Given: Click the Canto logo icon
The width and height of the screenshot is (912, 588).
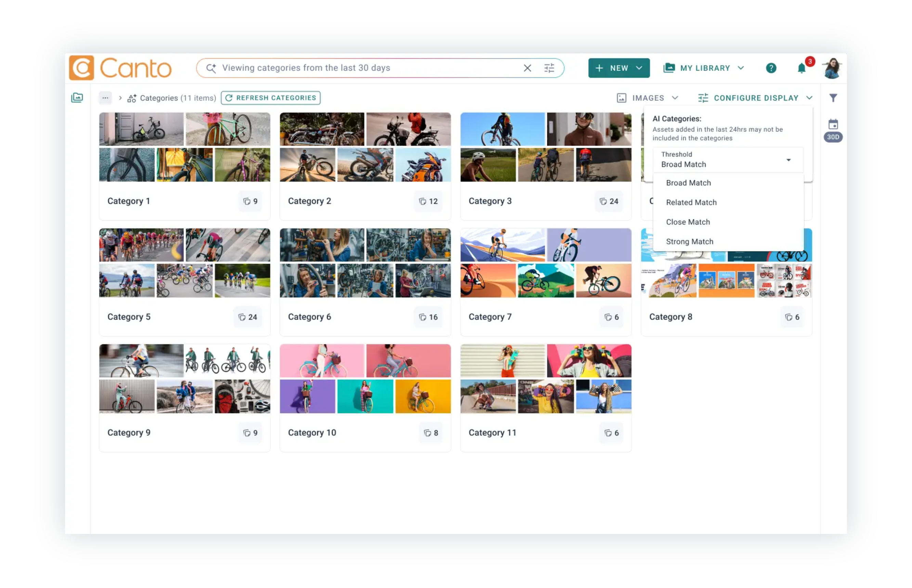Looking at the screenshot, I should 81,68.
